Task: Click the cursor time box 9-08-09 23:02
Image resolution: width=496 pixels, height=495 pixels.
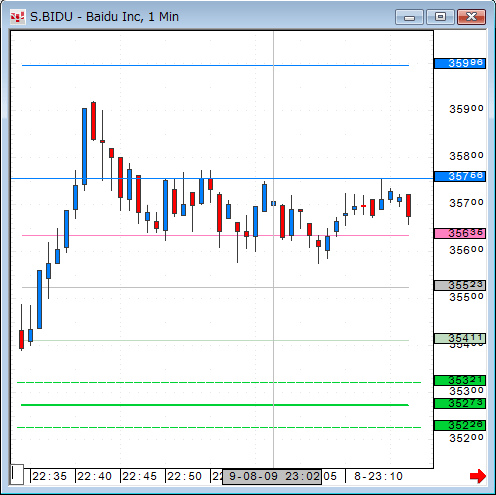Action: coord(272,476)
